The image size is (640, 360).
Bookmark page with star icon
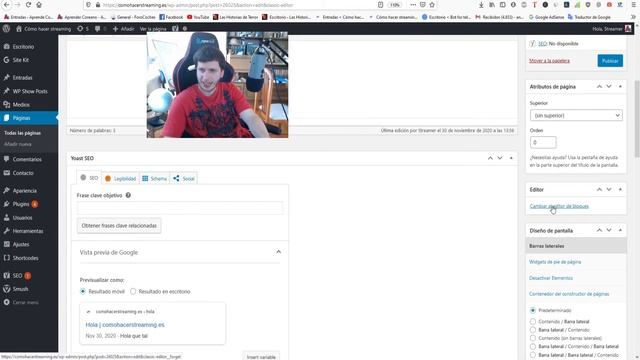(x=432, y=5)
